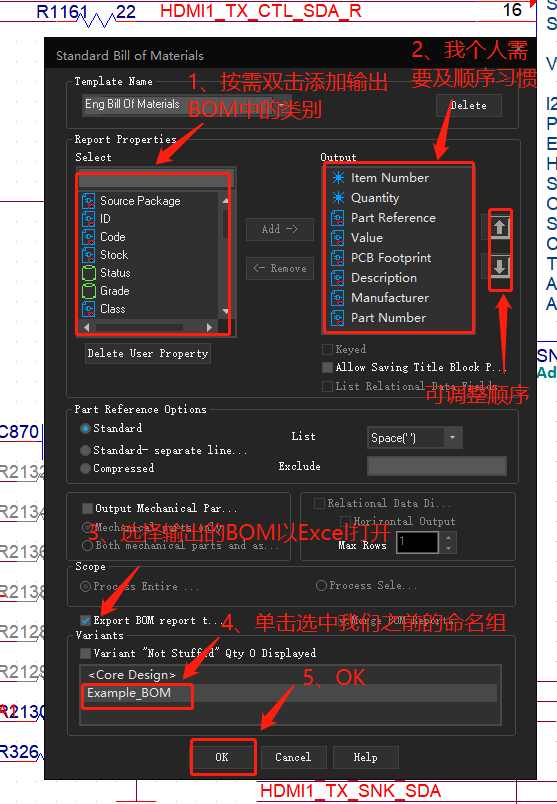Click the OK button
557x804 pixels.
pyautogui.click(x=222, y=757)
